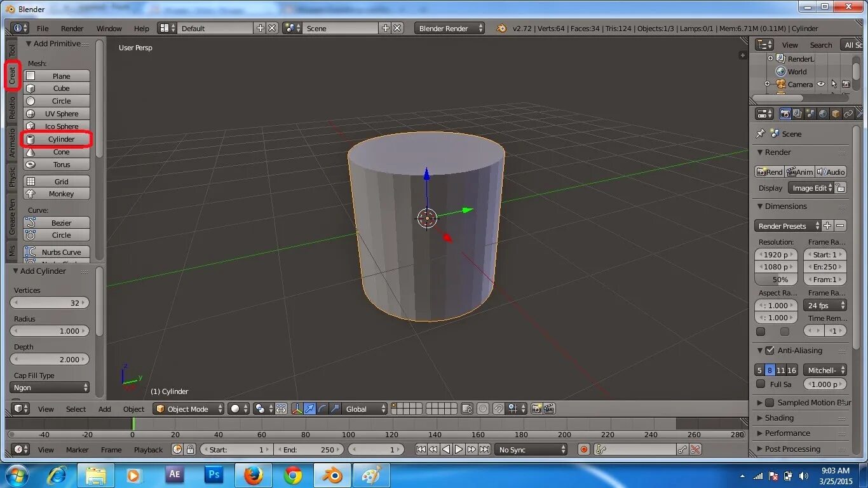Open the No Sync dropdown

pos(531,449)
